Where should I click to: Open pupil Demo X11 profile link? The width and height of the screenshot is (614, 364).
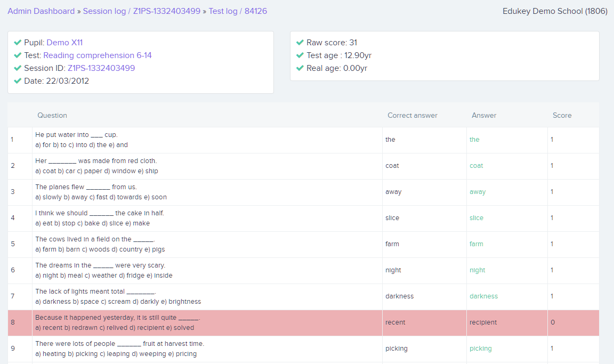[x=64, y=42]
